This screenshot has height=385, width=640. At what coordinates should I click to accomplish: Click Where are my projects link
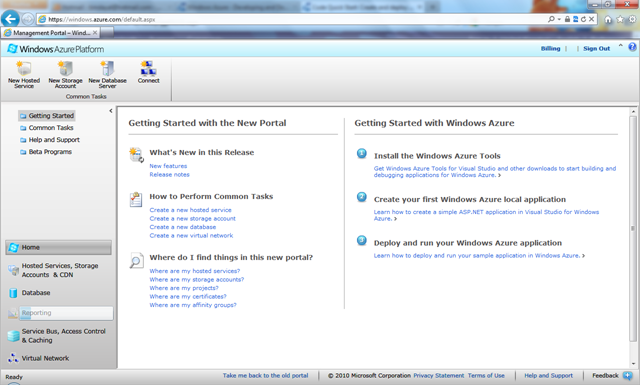184,288
